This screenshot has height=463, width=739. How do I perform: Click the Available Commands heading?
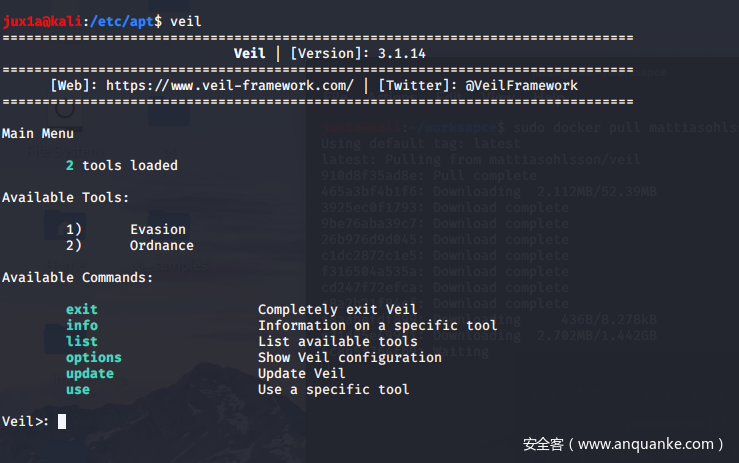click(78, 277)
